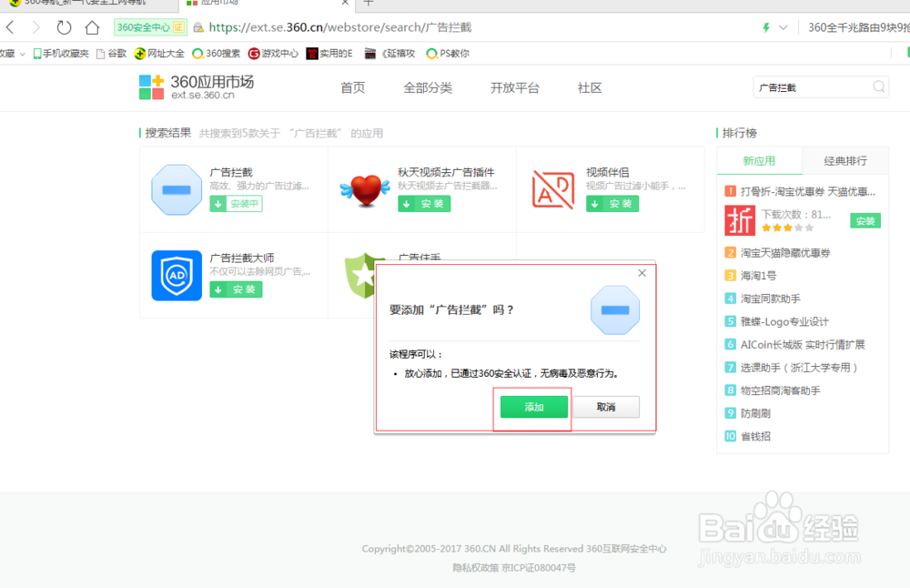Viewport: 910px width, 588px height.
Task: Go back with the browser back arrow
Action: tap(10, 26)
